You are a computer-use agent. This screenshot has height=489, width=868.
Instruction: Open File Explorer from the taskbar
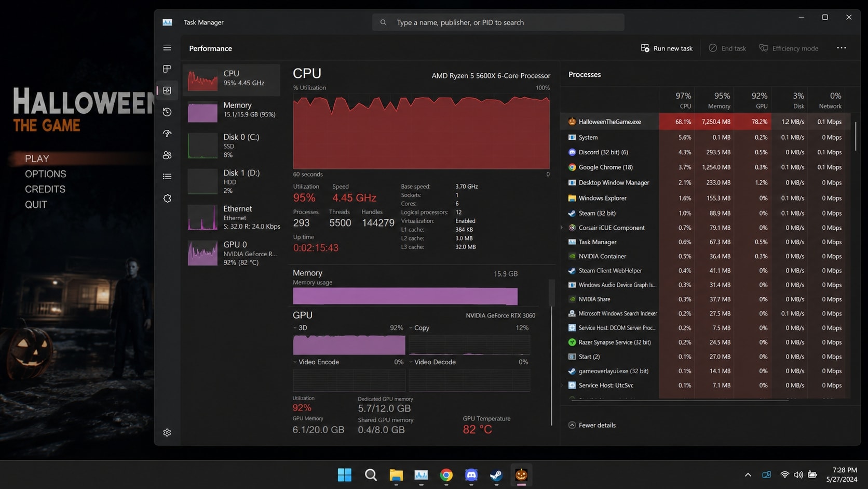396,475
